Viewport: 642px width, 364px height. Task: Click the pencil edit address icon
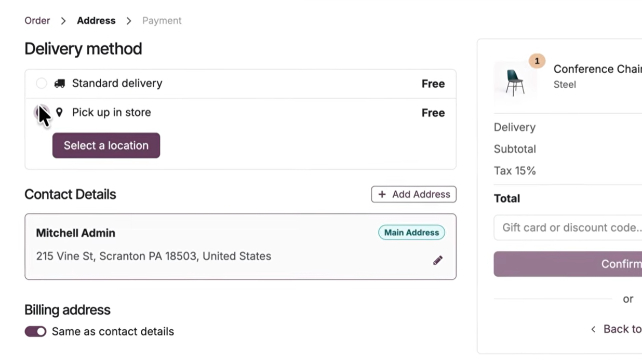[438, 260]
